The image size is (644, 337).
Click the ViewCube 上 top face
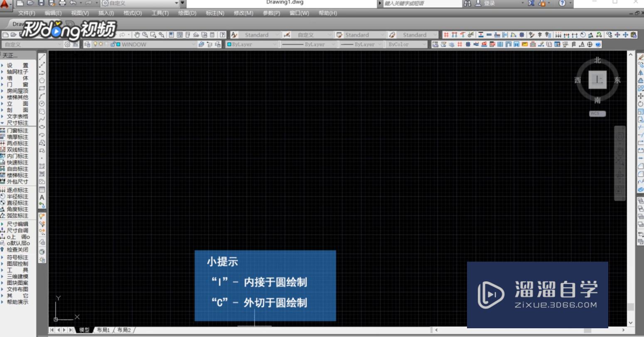point(597,79)
